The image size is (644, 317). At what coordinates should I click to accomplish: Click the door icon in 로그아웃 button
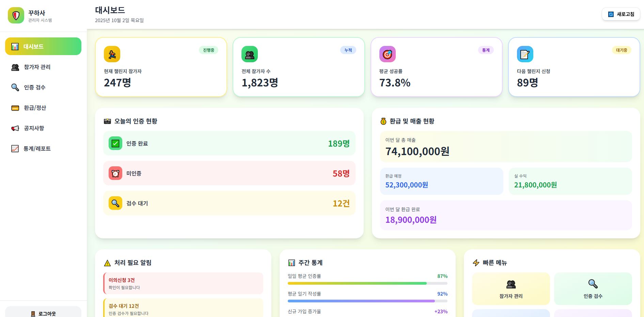click(x=33, y=314)
